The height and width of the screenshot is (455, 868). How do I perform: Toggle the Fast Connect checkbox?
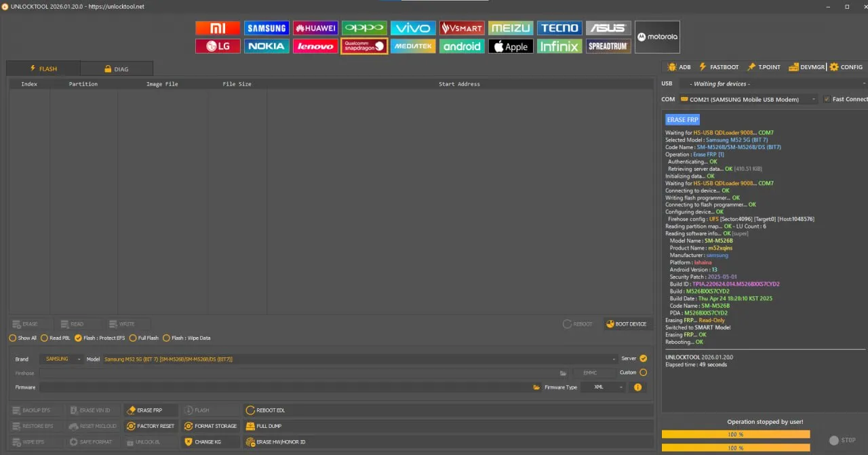(x=827, y=99)
